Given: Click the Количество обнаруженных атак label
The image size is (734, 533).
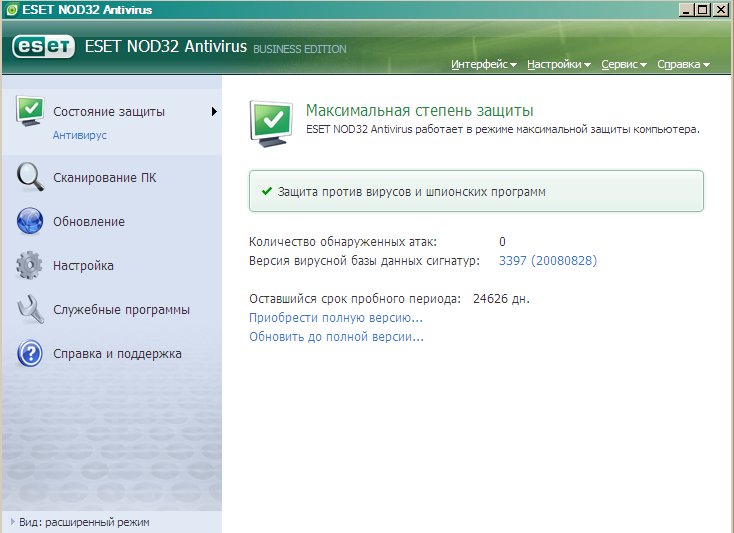Looking at the screenshot, I should click(x=343, y=241).
